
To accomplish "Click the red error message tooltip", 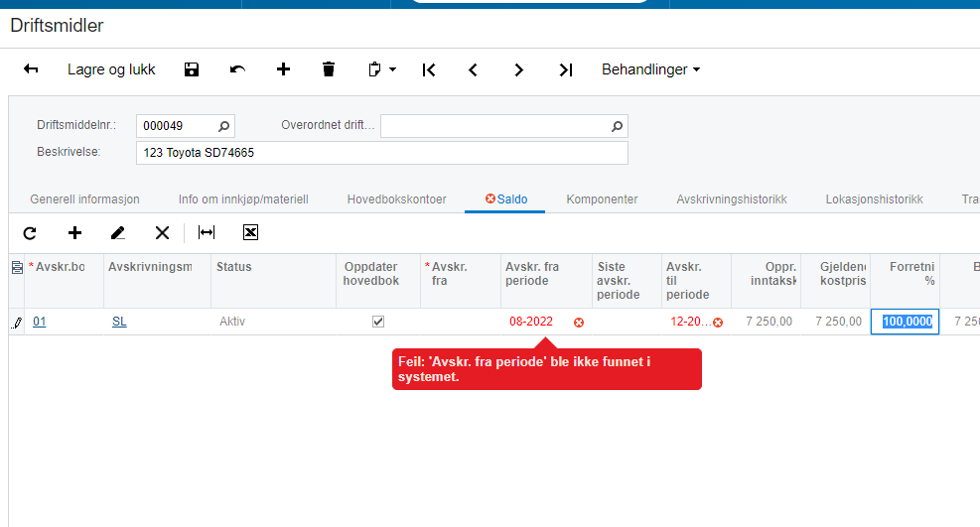I will point(547,369).
